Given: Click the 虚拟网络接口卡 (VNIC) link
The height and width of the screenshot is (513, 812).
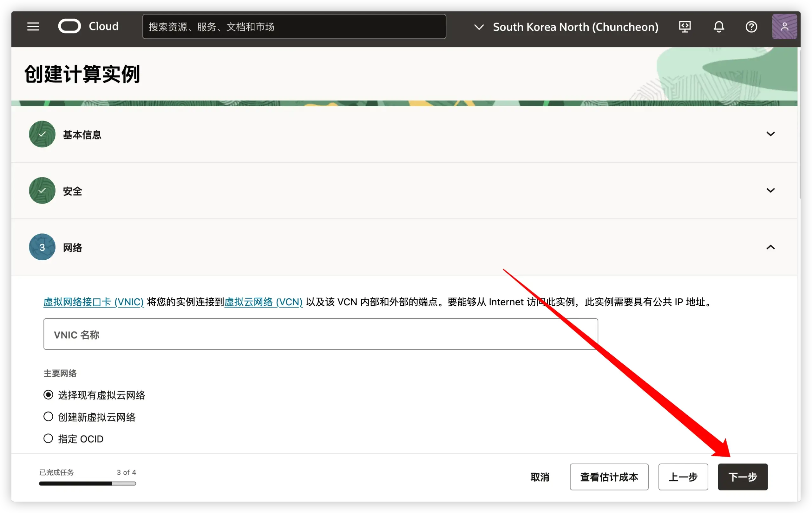Looking at the screenshot, I should pos(93,302).
